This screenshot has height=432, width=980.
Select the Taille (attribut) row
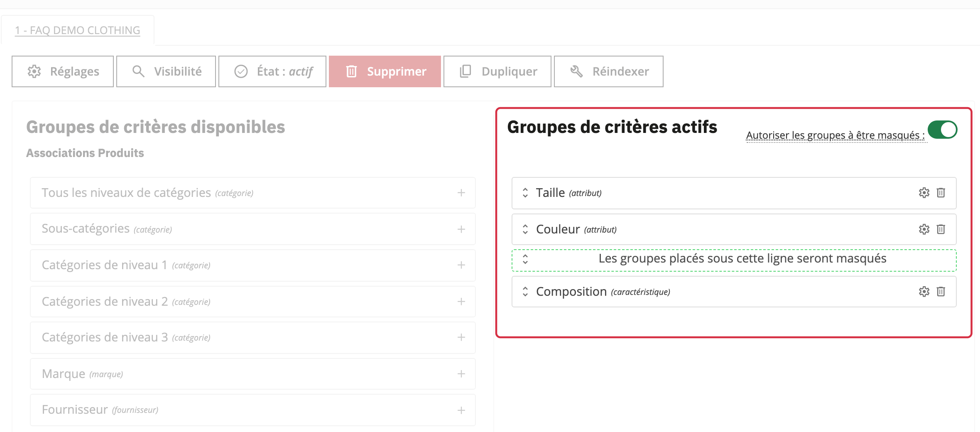[x=734, y=193]
